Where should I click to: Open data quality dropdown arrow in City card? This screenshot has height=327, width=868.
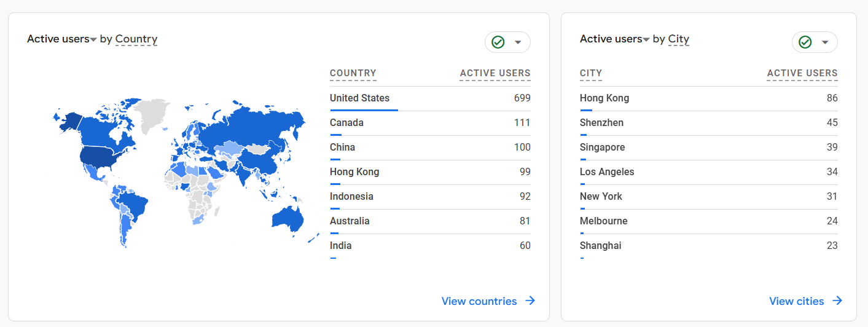pyautogui.click(x=825, y=42)
